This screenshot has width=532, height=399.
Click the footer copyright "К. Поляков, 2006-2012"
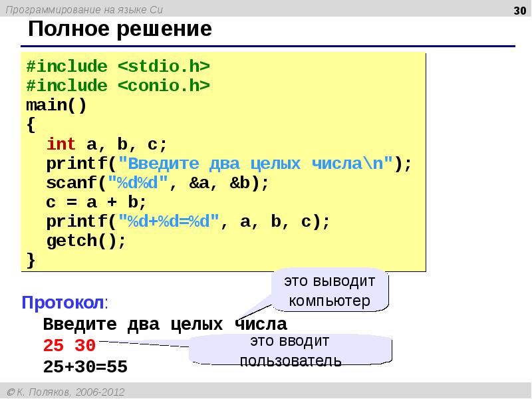[x=66, y=392]
